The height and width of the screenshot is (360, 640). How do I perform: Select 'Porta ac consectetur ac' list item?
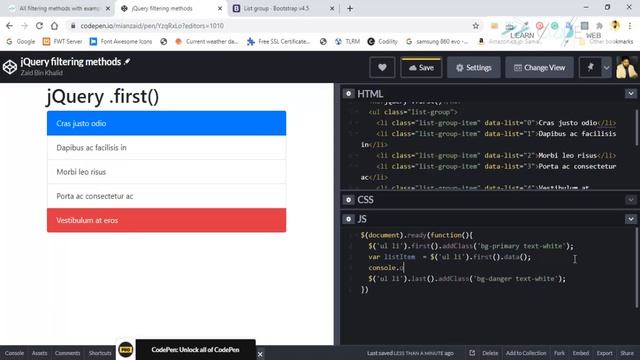coord(167,196)
